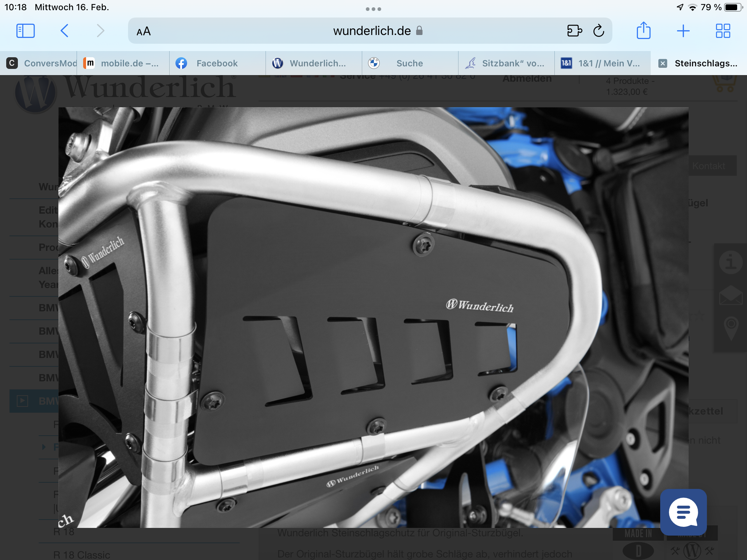
Task: Open the share sheet icon
Action: point(643,31)
